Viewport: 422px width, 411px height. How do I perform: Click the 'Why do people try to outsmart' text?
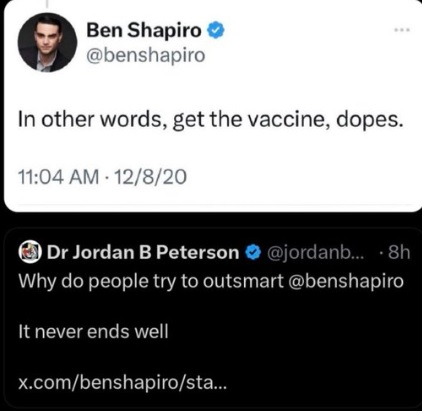coord(151,281)
